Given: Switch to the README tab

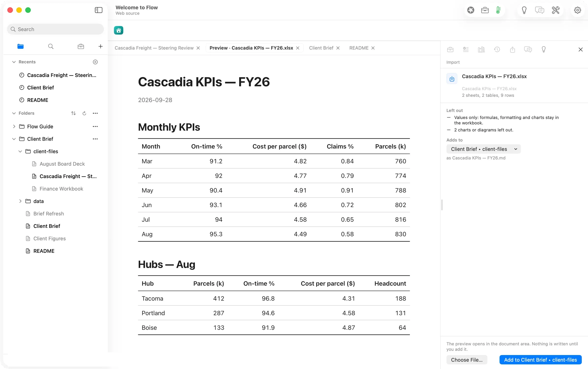Looking at the screenshot, I should pos(359,48).
